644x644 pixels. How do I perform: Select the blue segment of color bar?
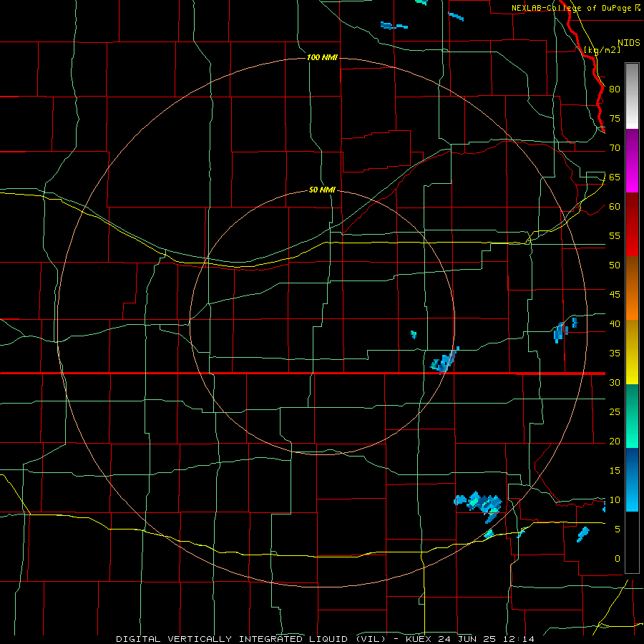632,479
